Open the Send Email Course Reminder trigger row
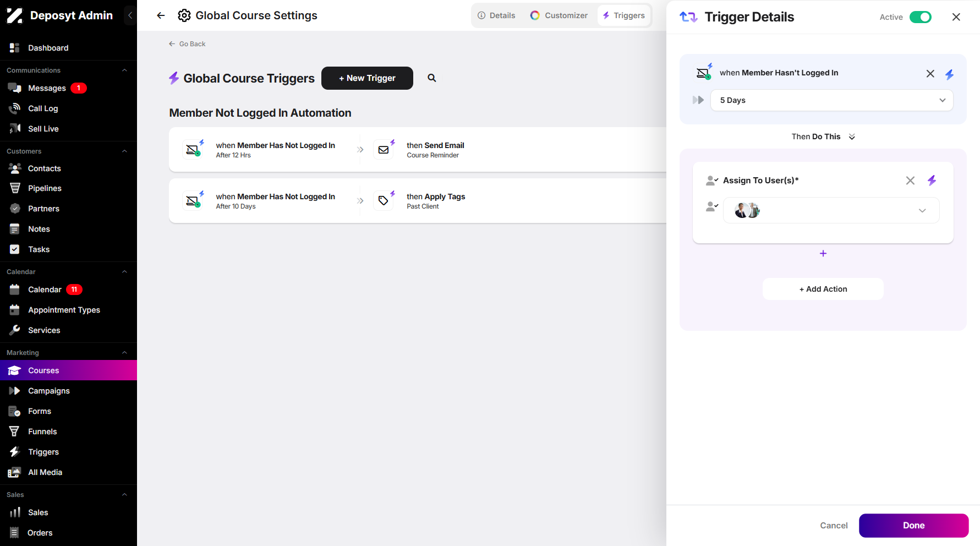980x546 pixels. (418, 150)
